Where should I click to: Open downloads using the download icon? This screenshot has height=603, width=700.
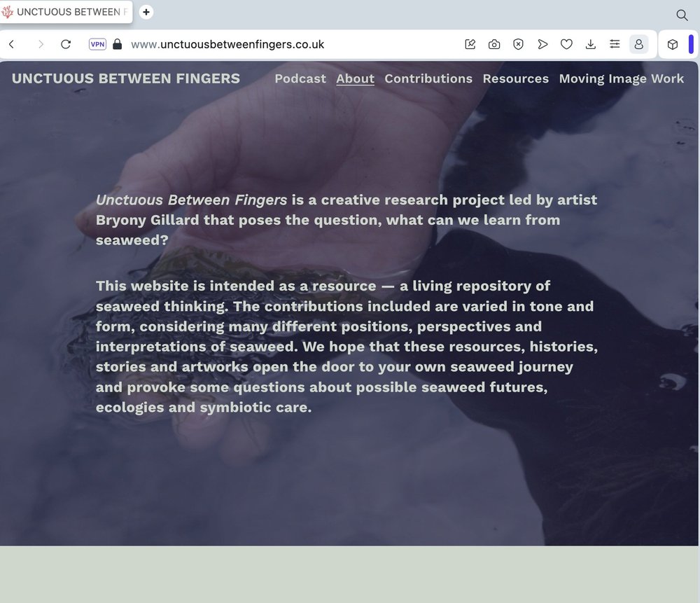(590, 44)
